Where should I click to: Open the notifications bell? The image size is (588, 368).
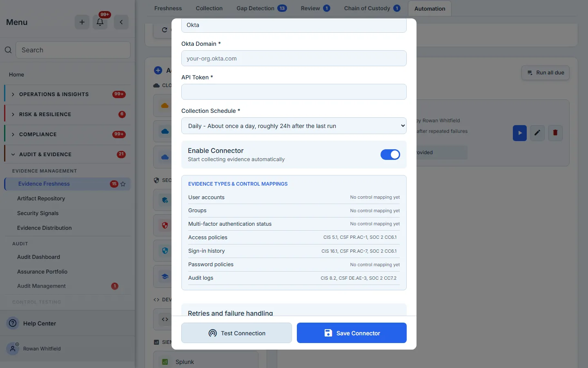(x=100, y=22)
